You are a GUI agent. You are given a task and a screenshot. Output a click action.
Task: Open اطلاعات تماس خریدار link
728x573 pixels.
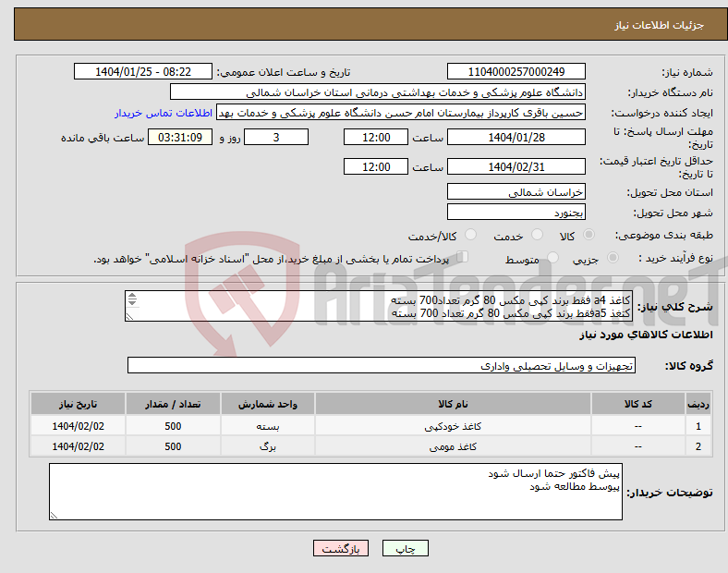(164, 113)
